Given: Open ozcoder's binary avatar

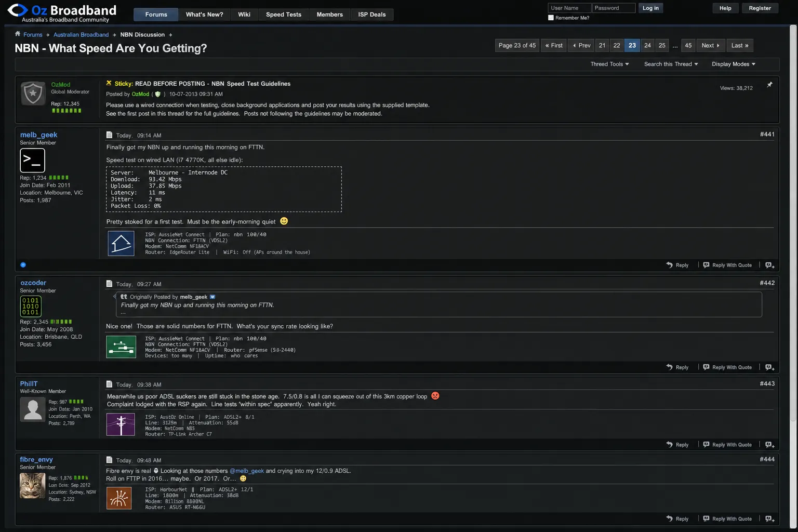Looking at the screenshot, I should point(31,306).
